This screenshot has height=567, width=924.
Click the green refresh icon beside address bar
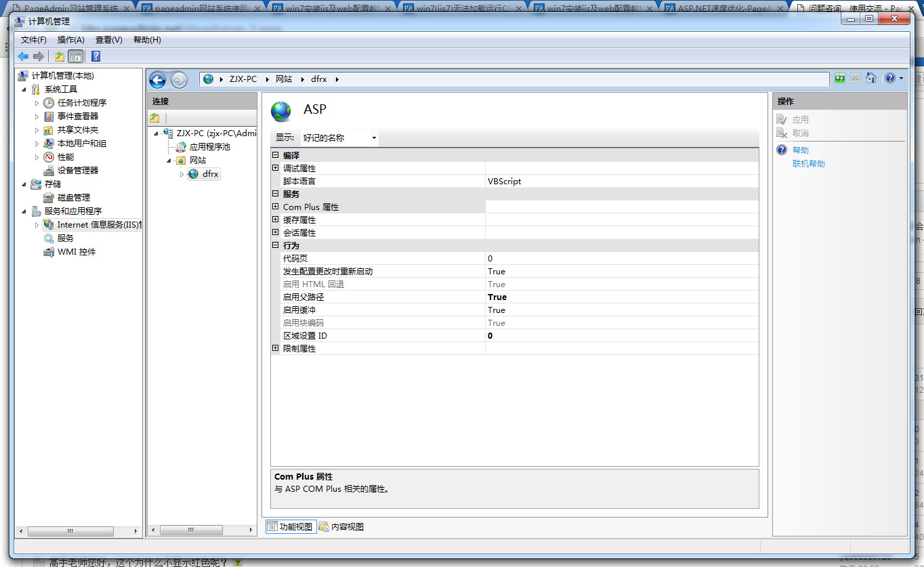(840, 79)
